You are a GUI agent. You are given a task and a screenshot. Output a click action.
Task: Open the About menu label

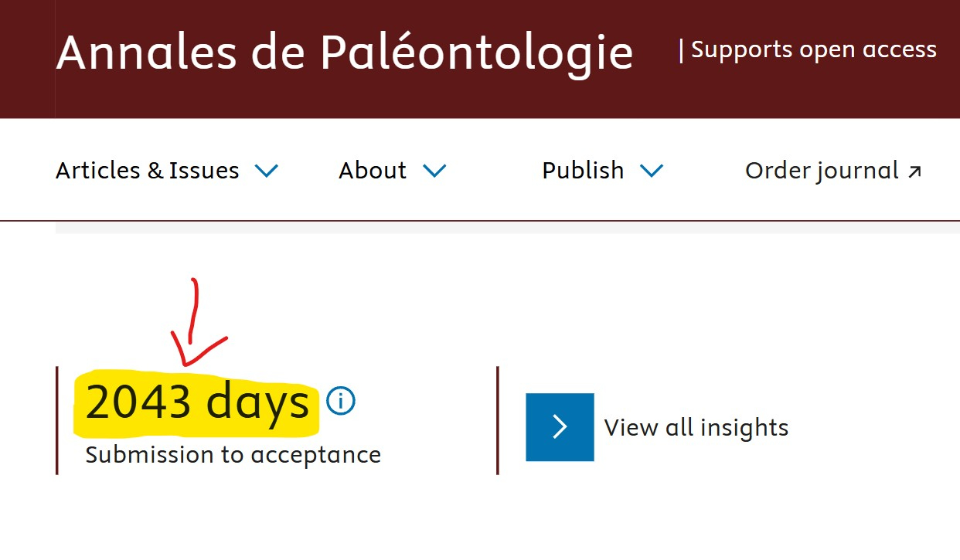point(373,170)
